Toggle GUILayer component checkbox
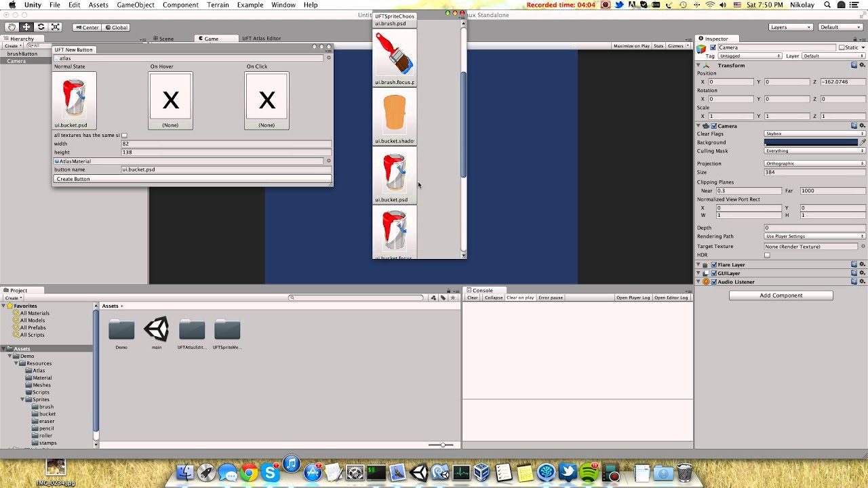The image size is (868, 488). pyautogui.click(x=713, y=273)
